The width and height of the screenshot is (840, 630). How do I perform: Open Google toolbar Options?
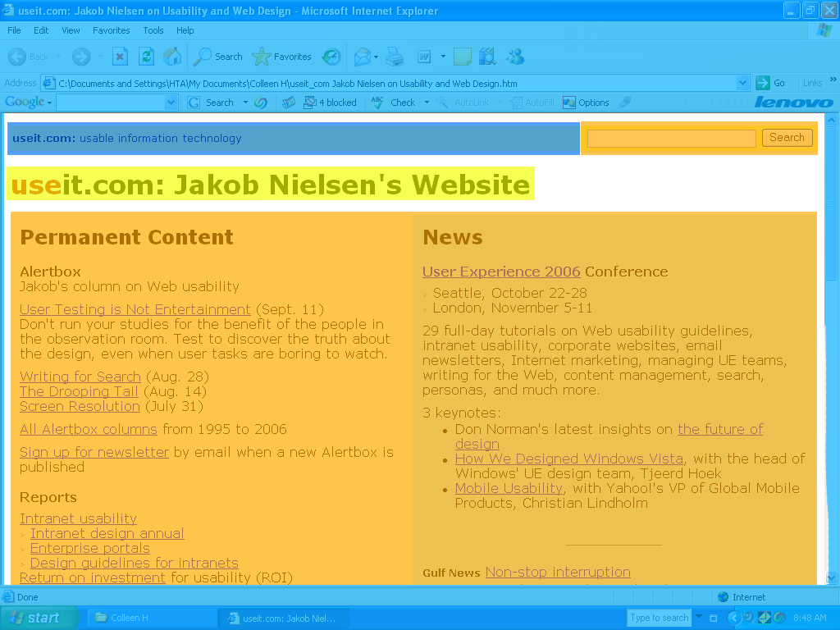[x=586, y=103]
